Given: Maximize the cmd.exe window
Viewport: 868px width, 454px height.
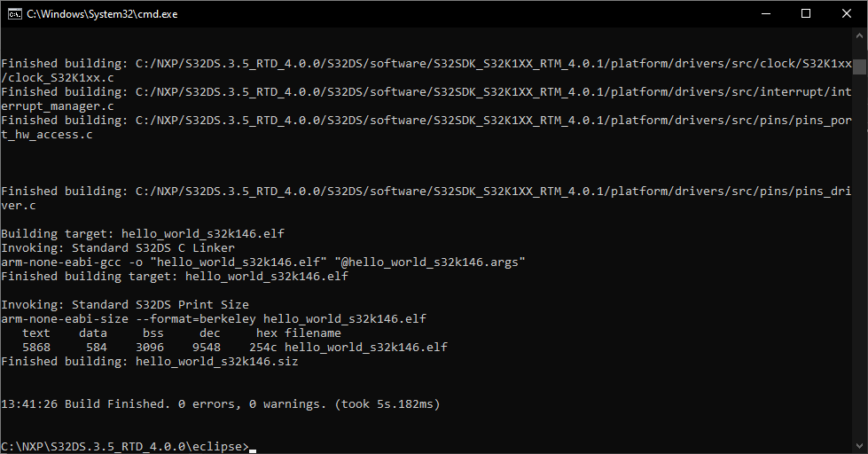Looking at the screenshot, I should 806,13.
